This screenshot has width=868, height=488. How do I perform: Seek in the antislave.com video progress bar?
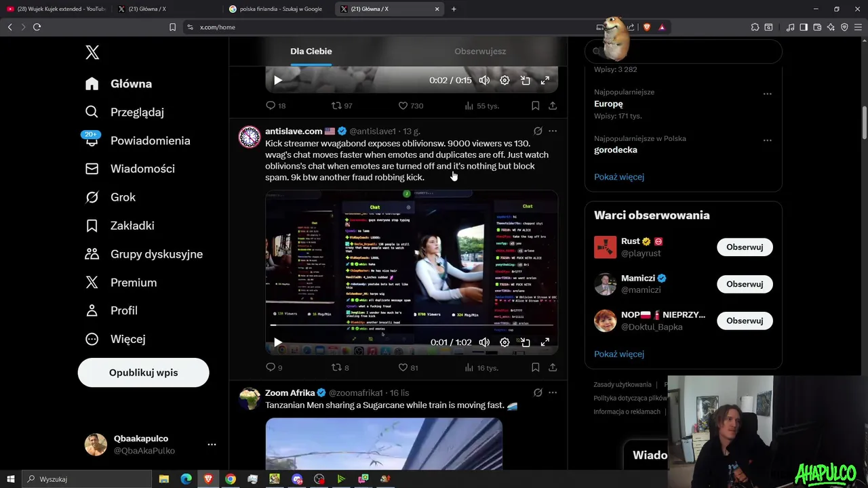(x=412, y=327)
